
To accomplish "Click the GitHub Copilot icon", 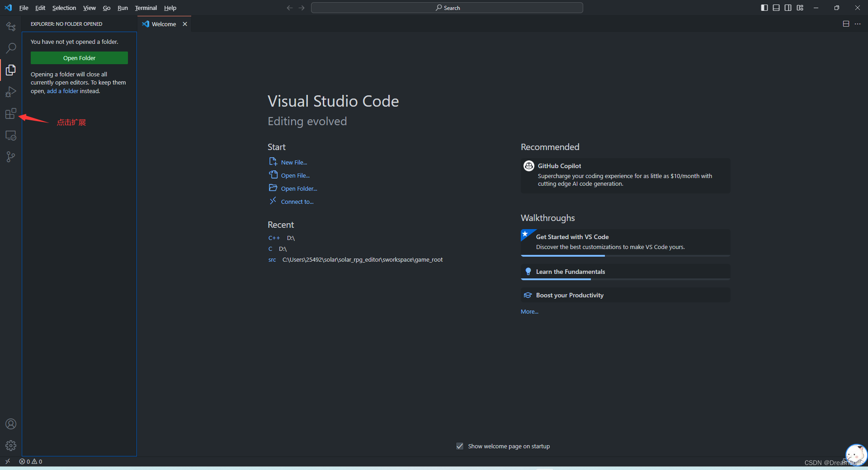I will 528,166.
